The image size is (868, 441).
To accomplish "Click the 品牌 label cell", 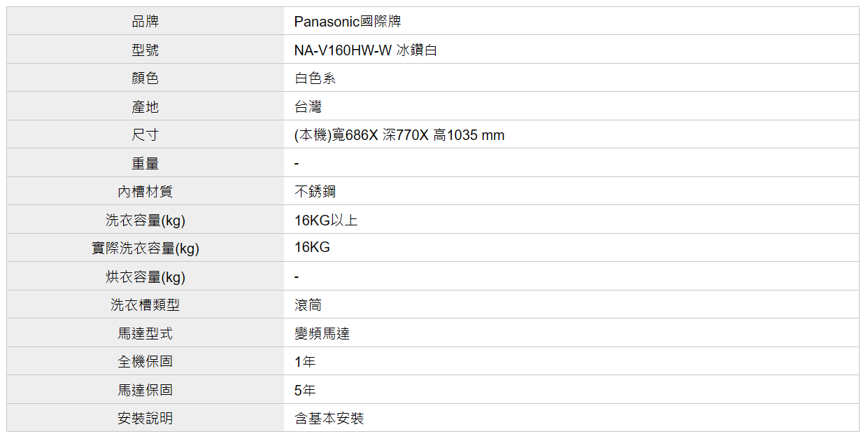I will 145,22.
